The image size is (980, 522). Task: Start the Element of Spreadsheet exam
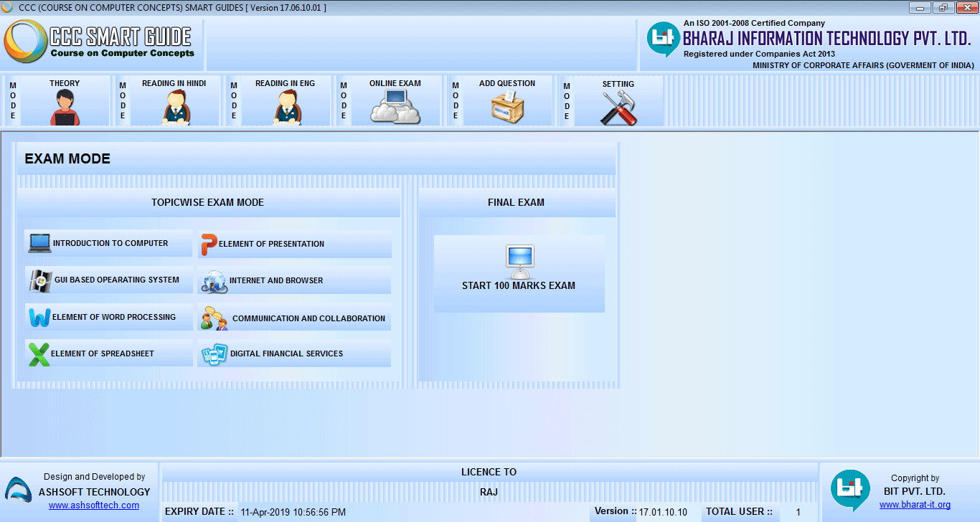[108, 353]
